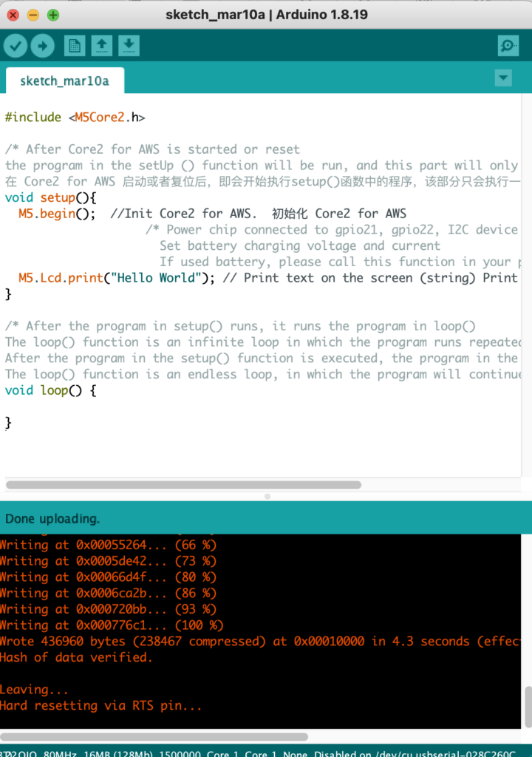Click the 'Hash of data verified.' console line
Image resolution: width=532 pixels, height=757 pixels.
point(76,657)
